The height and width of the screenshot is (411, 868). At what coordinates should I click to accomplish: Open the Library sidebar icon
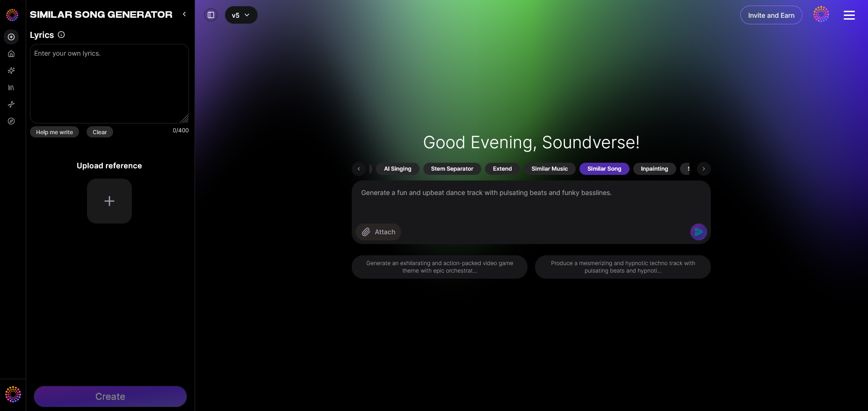[x=11, y=87]
